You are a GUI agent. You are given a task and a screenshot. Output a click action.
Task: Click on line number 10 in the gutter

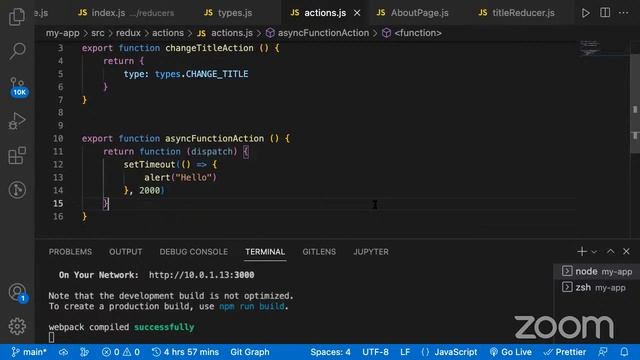(58, 138)
